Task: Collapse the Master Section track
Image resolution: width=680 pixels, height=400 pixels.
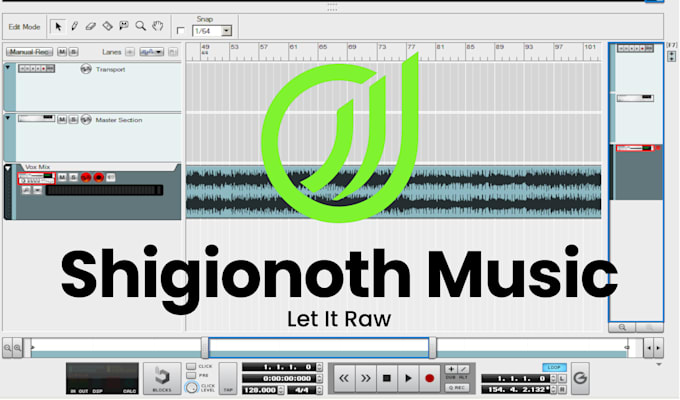Action: 8,118
